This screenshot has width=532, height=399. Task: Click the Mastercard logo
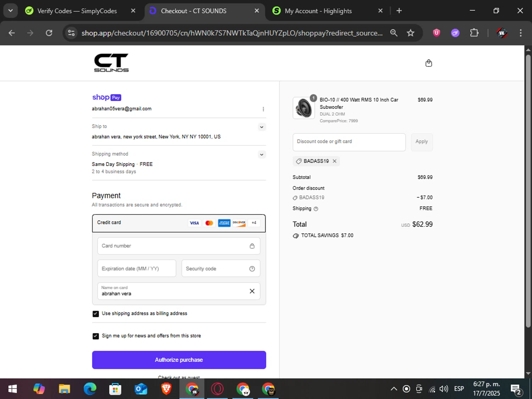(x=209, y=223)
